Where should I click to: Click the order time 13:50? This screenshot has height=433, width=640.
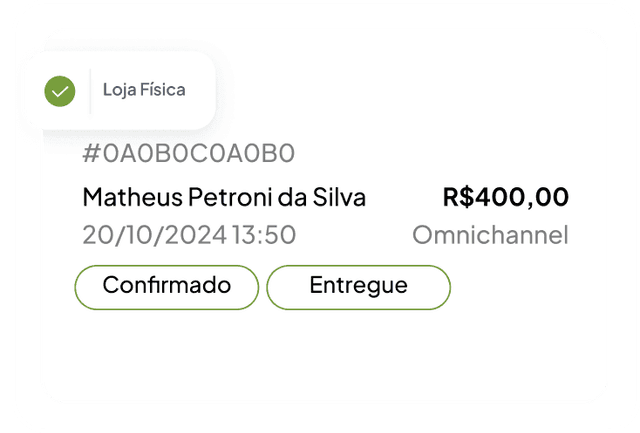(x=264, y=235)
